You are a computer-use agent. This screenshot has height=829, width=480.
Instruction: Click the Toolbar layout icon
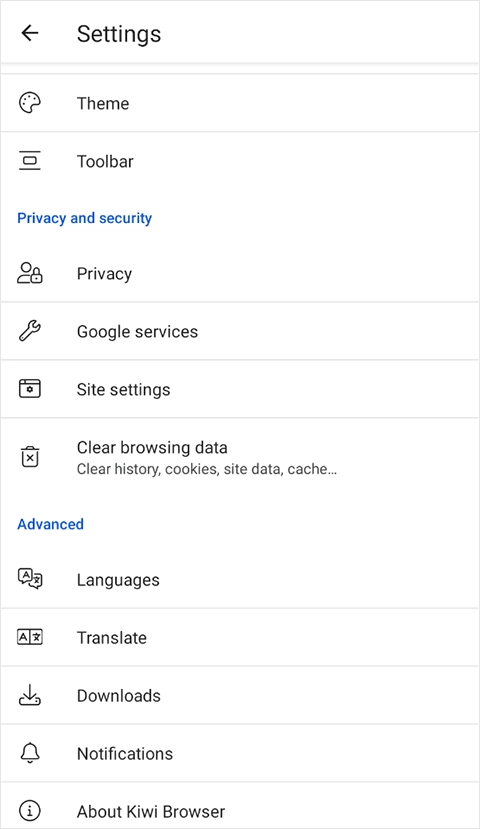[30, 161]
